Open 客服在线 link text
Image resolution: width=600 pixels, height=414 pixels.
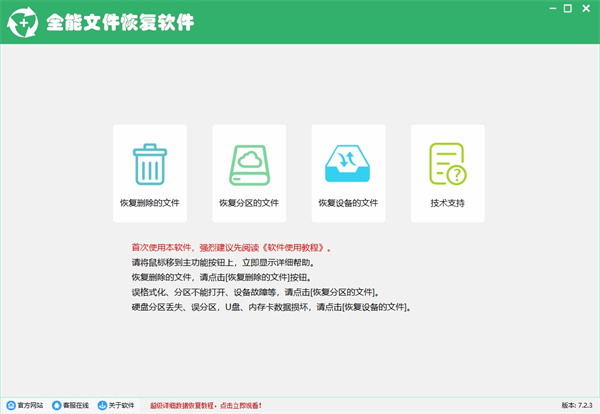coord(76,405)
